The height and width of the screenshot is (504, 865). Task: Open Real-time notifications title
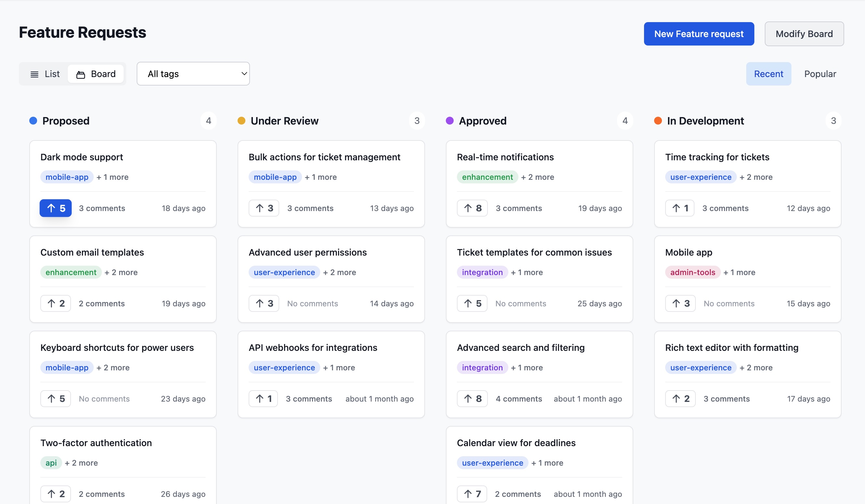(505, 157)
